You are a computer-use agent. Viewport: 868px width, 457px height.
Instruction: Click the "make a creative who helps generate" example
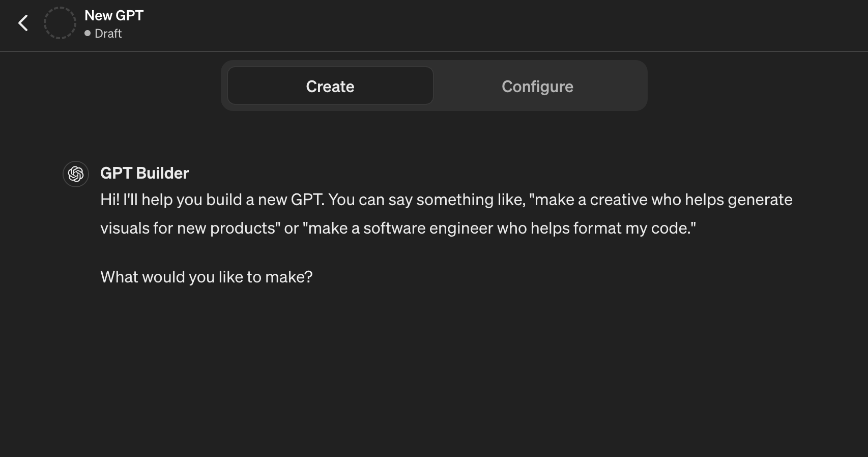coord(661,199)
